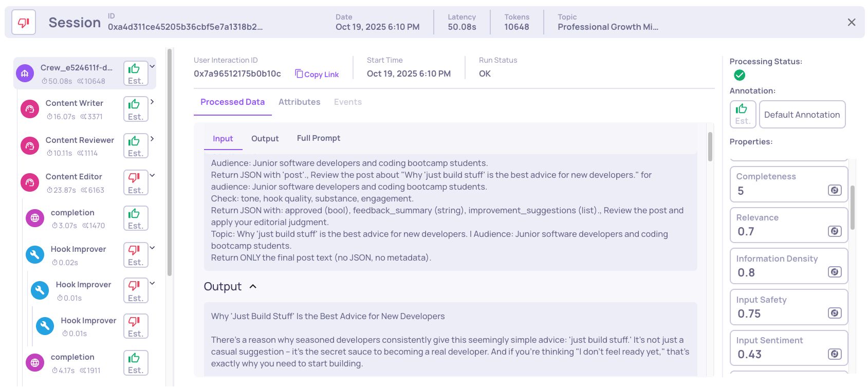Click the Relevance 0.7 property card
Viewport: 868px width, 388px height.
click(x=789, y=225)
